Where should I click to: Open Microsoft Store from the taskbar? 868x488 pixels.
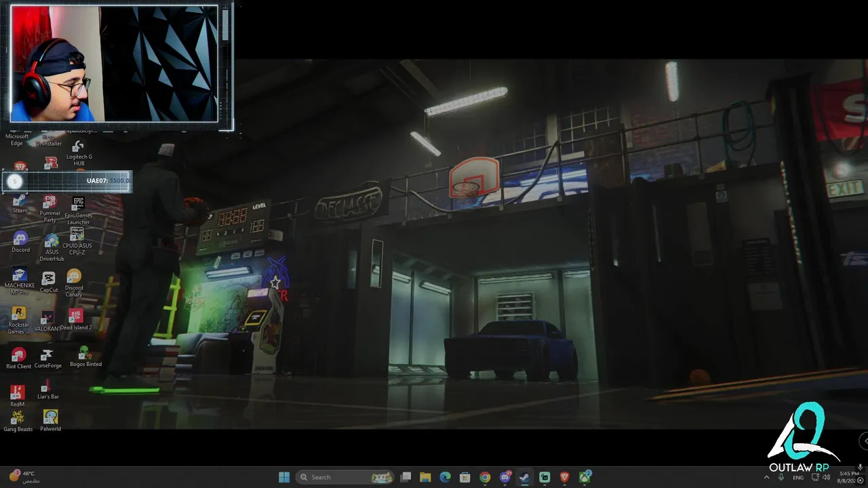tap(465, 477)
